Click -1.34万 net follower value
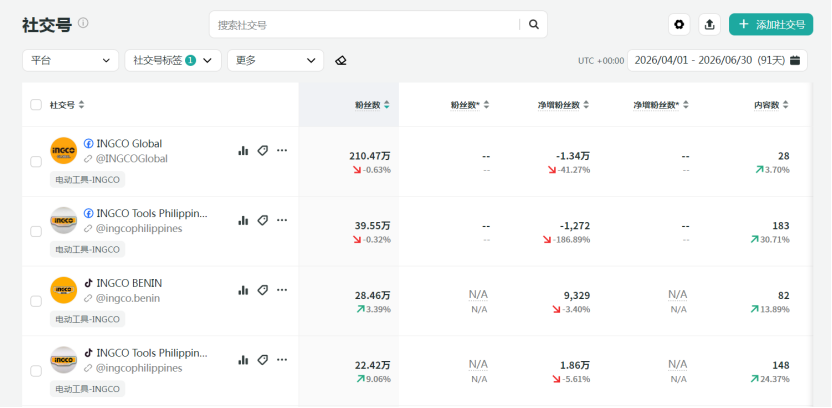 [573, 156]
